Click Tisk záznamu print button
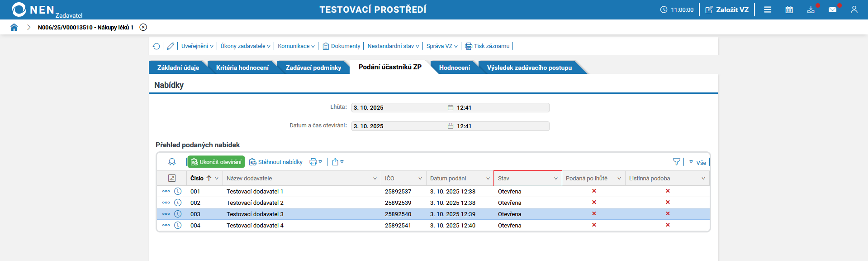 click(x=487, y=46)
